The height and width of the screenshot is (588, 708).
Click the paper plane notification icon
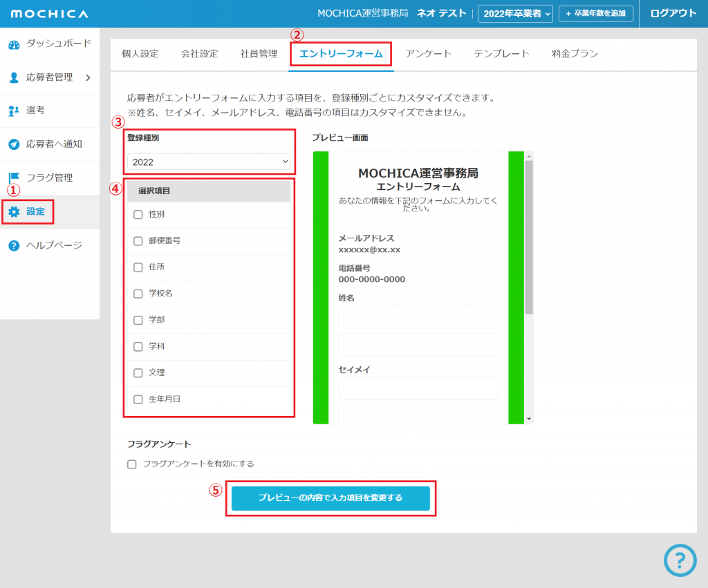(x=14, y=144)
